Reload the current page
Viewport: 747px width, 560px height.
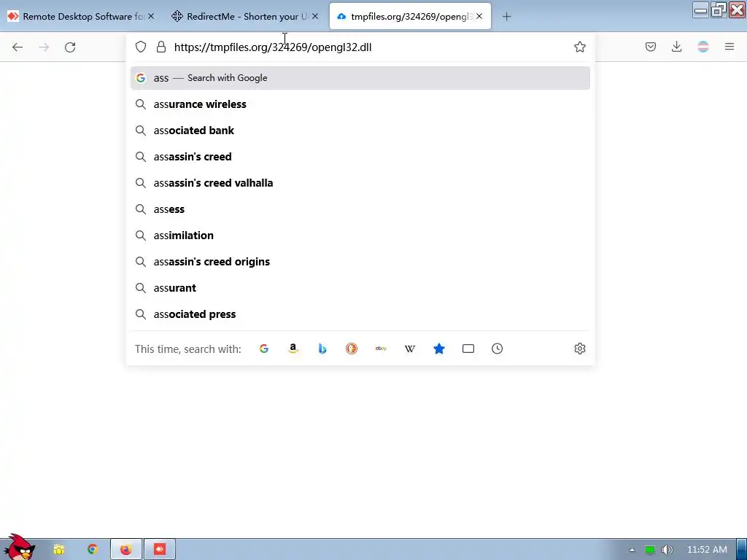tap(70, 47)
